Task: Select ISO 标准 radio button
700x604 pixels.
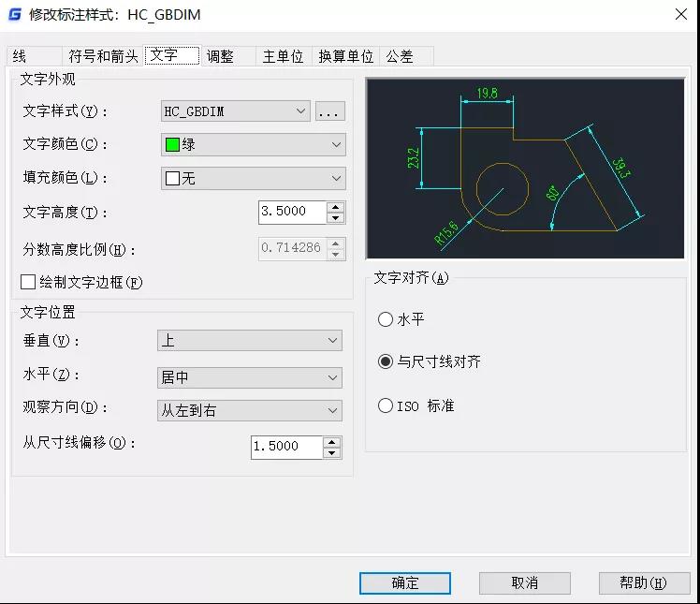Action: pyautogui.click(x=386, y=405)
